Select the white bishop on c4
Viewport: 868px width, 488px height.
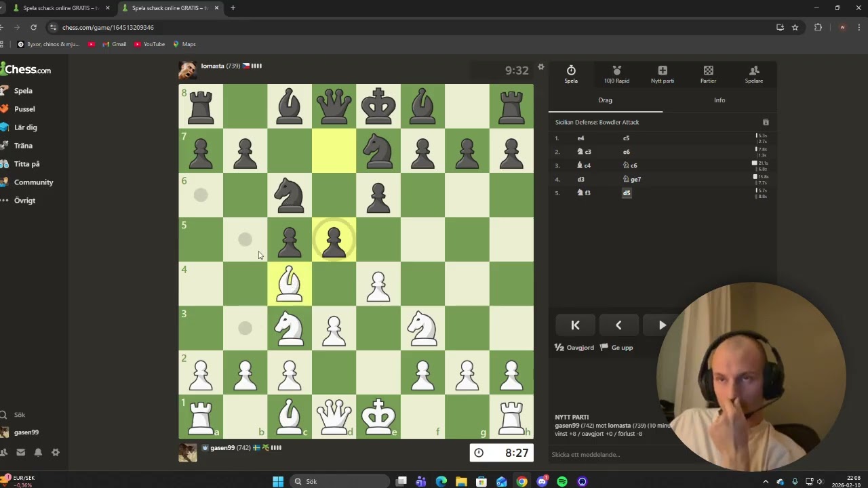290,283
